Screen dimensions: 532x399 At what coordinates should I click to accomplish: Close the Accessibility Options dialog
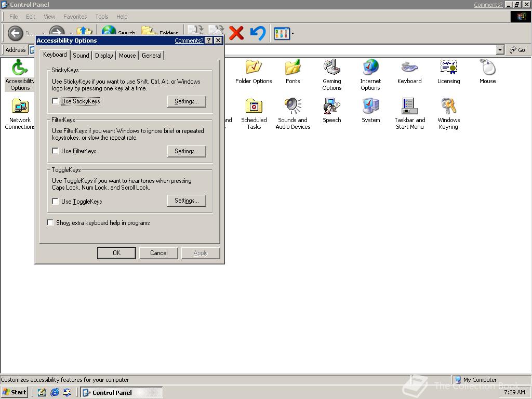(x=218, y=41)
